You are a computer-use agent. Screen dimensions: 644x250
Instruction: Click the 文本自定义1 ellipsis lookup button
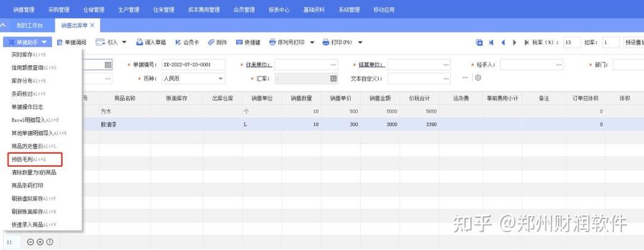point(446,78)
